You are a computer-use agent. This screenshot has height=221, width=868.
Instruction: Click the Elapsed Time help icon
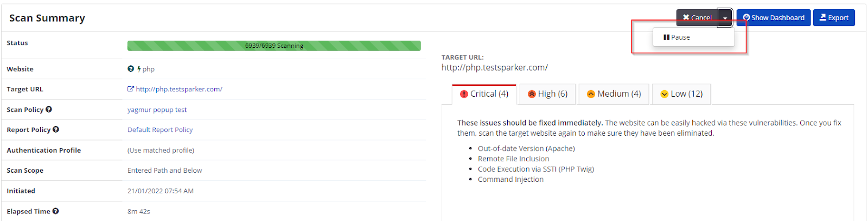click(56, 211)
